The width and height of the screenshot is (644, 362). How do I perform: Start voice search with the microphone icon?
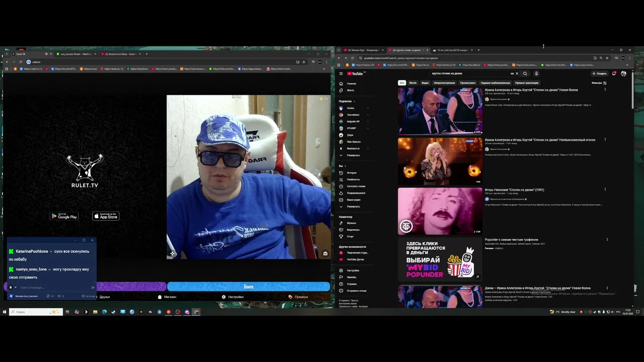pyautogui.click(x=536, y=73)
